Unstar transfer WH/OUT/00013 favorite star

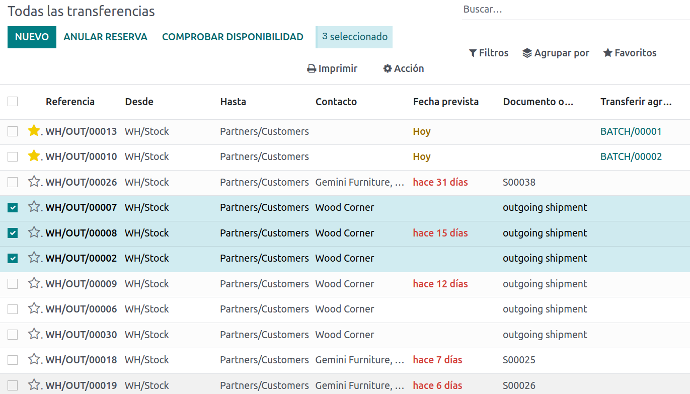(x=34, y=131)
